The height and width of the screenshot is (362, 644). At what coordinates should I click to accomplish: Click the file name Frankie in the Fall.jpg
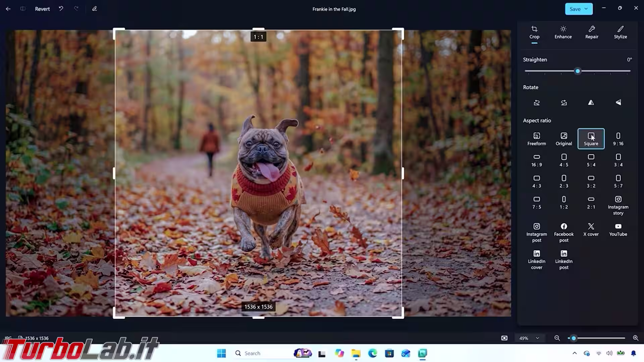[334, 9]
